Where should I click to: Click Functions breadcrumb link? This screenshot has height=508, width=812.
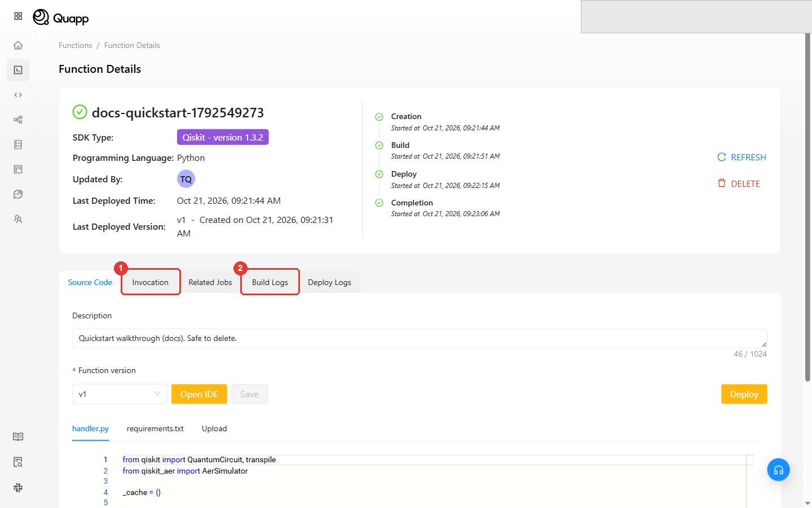76,45
